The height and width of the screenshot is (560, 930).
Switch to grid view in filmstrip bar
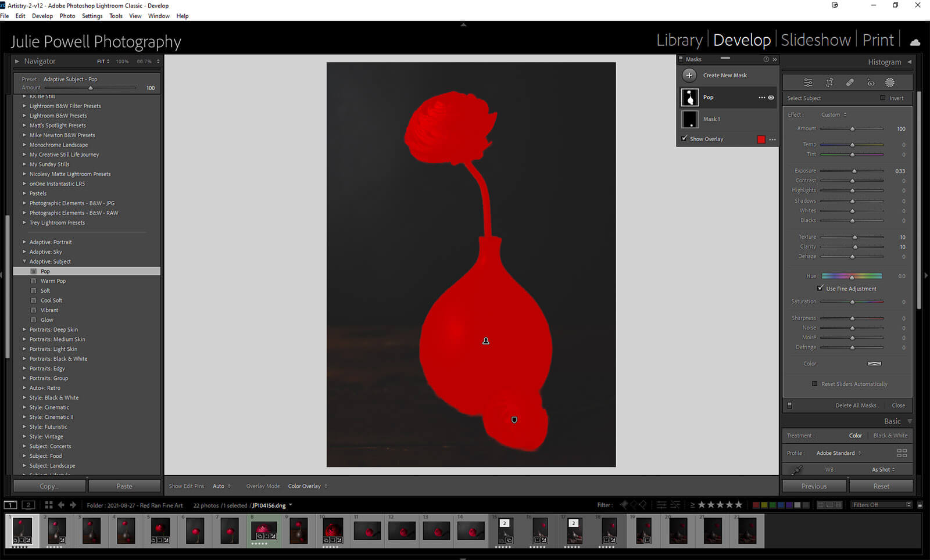(49, 505)
